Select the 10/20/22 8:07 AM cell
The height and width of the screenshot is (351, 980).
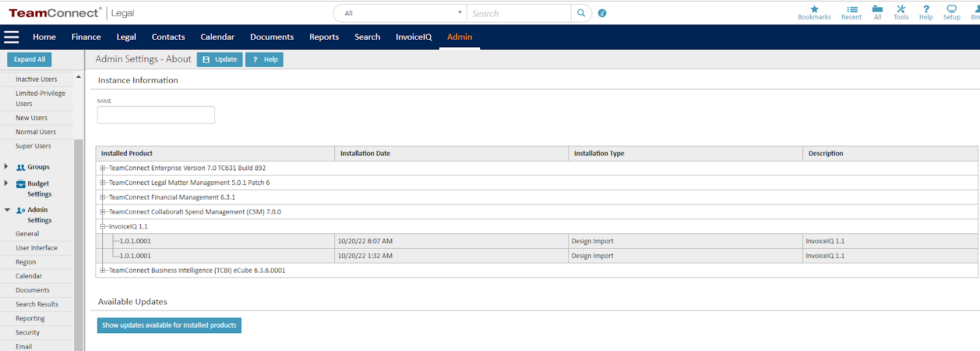(452, 241)
